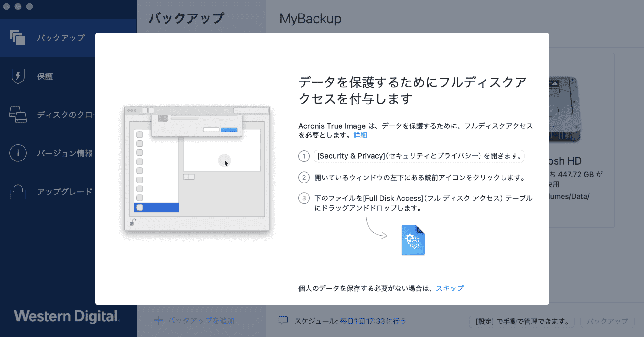Click the hard drive image behind dialog
Viewport: 644px width, 337px height.
[x=565, y=110]
